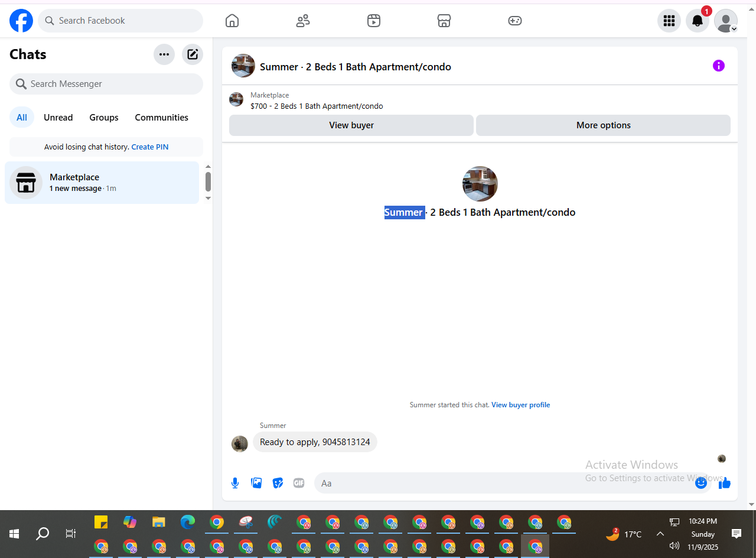Click the Create PIN link
The image size is (756, 558).
150,147
